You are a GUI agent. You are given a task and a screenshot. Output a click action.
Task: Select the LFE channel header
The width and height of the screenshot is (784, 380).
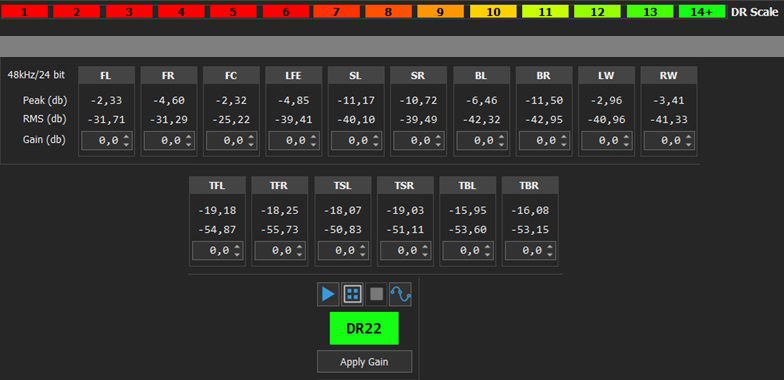[x=294, y=76]
